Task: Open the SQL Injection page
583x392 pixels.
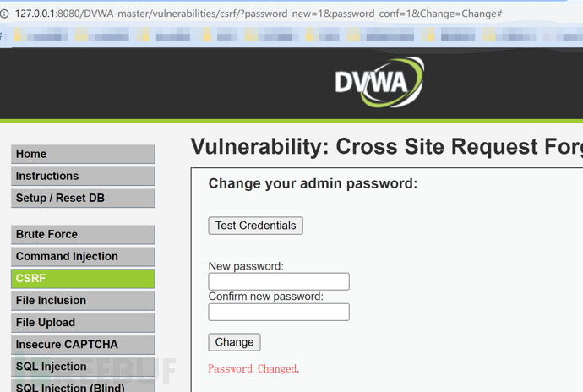Action: (83, 366)
